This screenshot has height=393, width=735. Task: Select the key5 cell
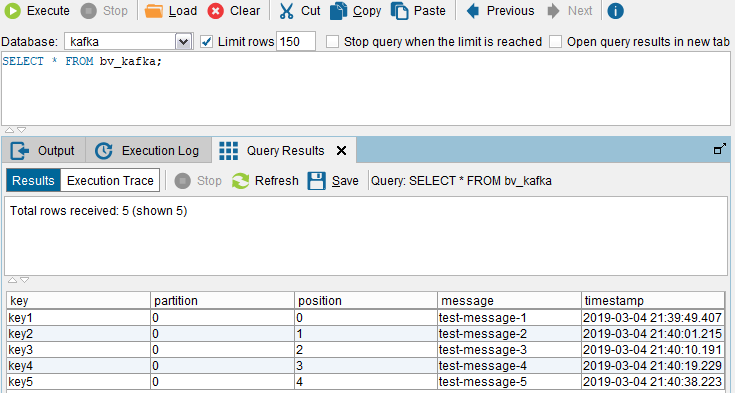pos(78,382)
